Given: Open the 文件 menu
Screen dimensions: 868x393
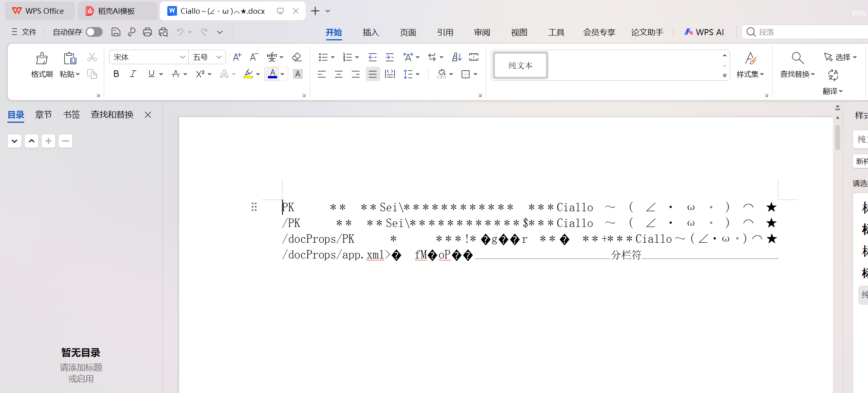Looking at the screenshot, I should [x=24, y=32].
